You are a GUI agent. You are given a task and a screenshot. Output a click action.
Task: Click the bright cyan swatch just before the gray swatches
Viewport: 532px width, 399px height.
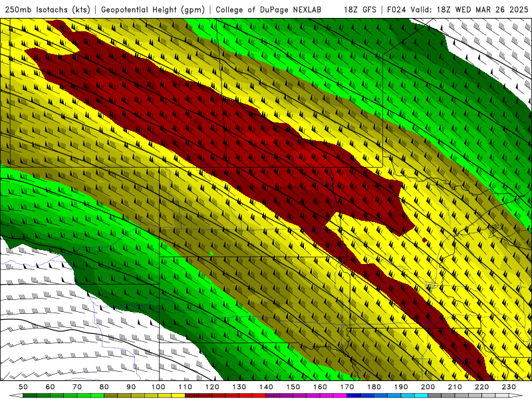tap(421, 396)
